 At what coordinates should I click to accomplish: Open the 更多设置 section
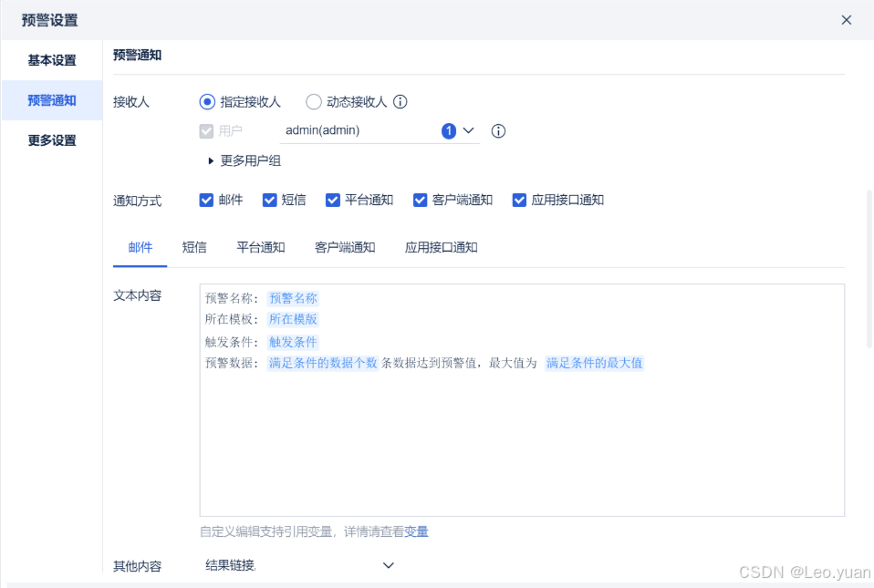click(x=52, y=140)
